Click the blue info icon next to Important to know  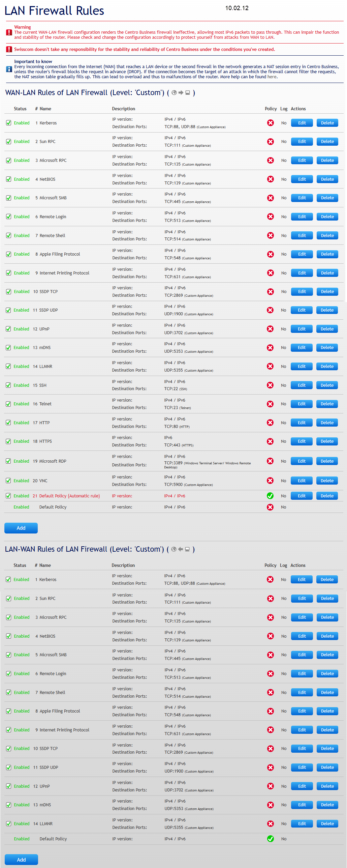(x=9, y=69)
